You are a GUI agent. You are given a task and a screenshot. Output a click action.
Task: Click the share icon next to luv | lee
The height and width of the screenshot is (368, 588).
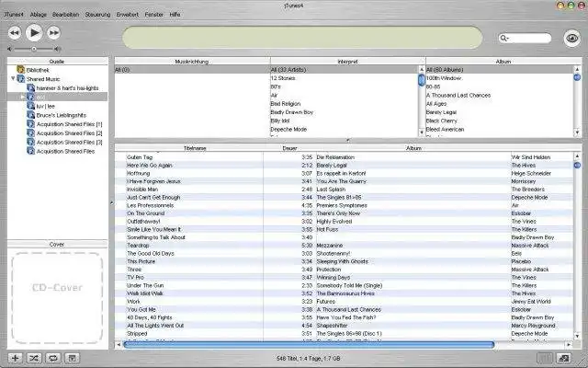point(30,106)
